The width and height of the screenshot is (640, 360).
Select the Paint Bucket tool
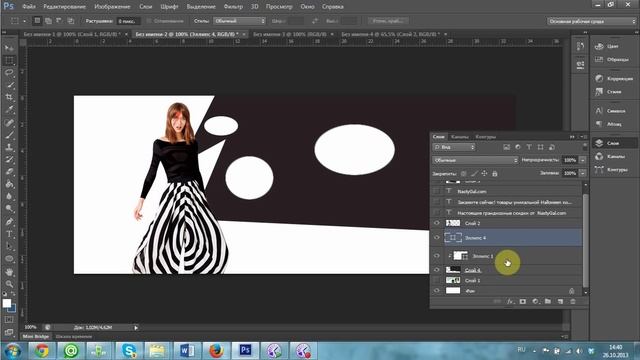pos(9,184)
